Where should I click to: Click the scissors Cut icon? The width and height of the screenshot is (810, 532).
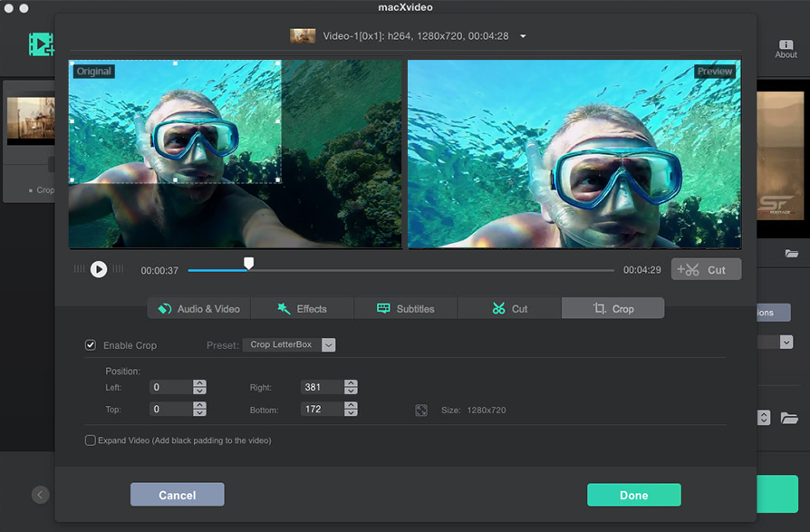pos(694,268)
